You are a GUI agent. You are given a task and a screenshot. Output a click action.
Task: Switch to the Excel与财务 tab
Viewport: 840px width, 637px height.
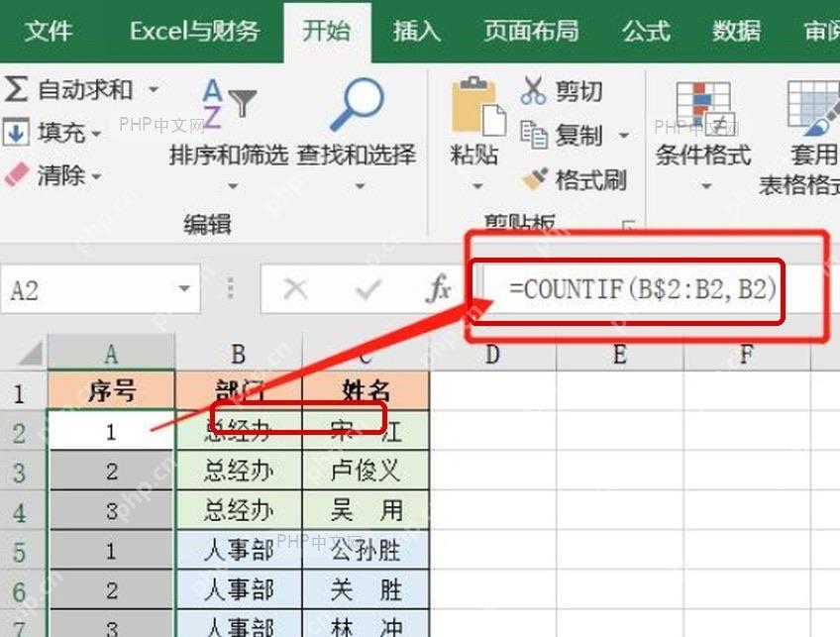(x=195, y=30)
